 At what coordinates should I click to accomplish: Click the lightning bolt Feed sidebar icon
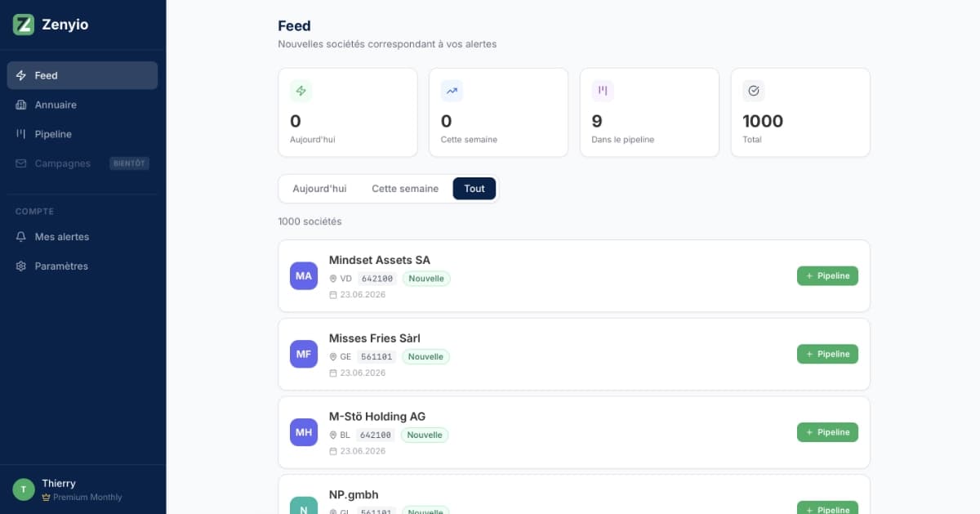(21, 75)
